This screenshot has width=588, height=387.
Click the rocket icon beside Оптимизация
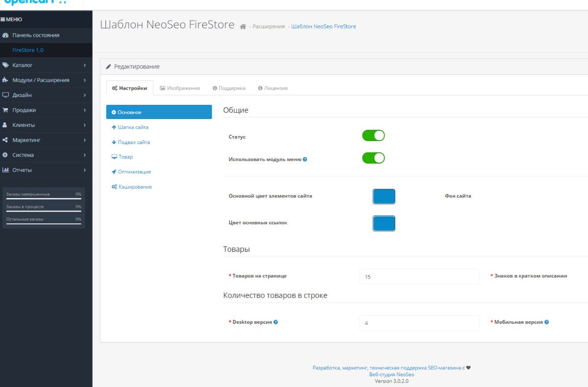114,172
